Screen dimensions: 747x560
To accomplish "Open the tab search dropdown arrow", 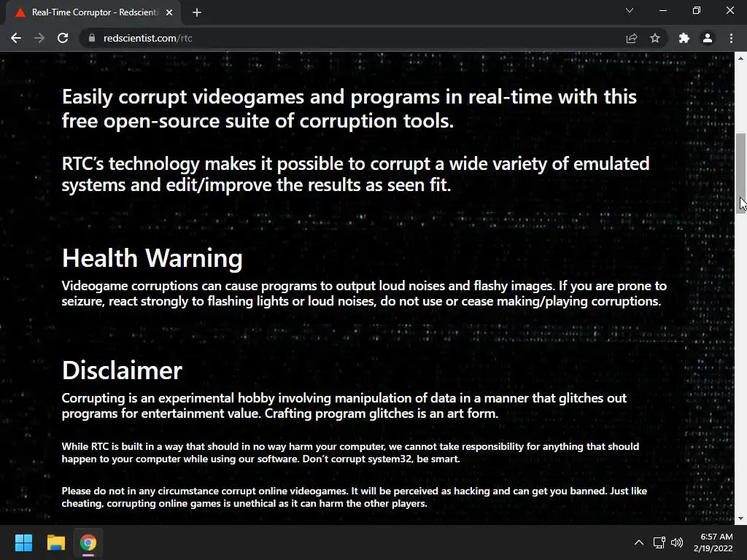I will click(x=630, y=10).
